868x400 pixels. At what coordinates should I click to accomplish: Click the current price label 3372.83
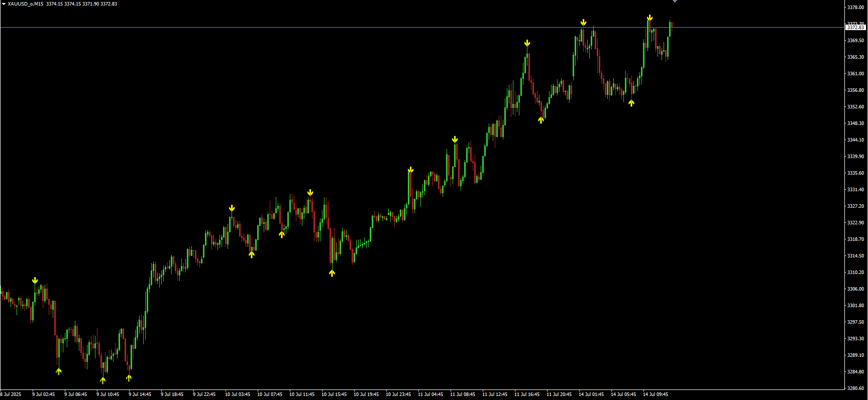point(855,28)
